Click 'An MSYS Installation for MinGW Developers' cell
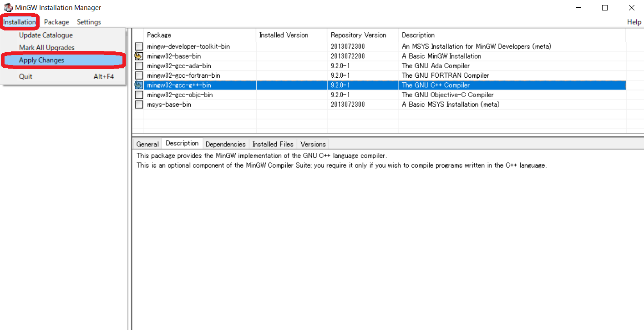This screenshot has width=644, height=330. click(x=477, y=46)
